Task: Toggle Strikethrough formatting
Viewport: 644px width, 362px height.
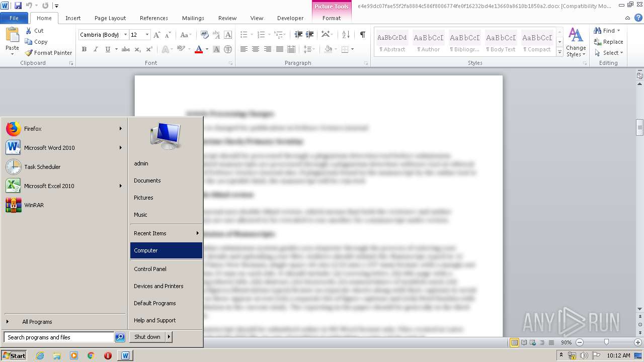Action: [x=126, y=49]
